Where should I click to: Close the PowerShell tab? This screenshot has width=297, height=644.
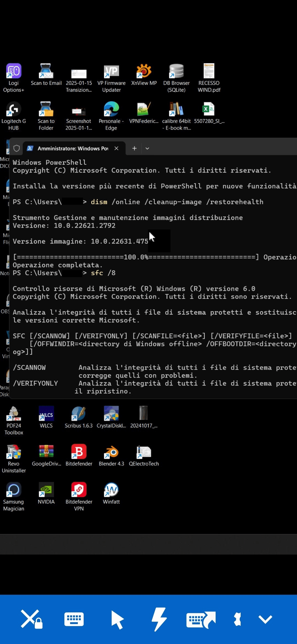tap(116, 148)
